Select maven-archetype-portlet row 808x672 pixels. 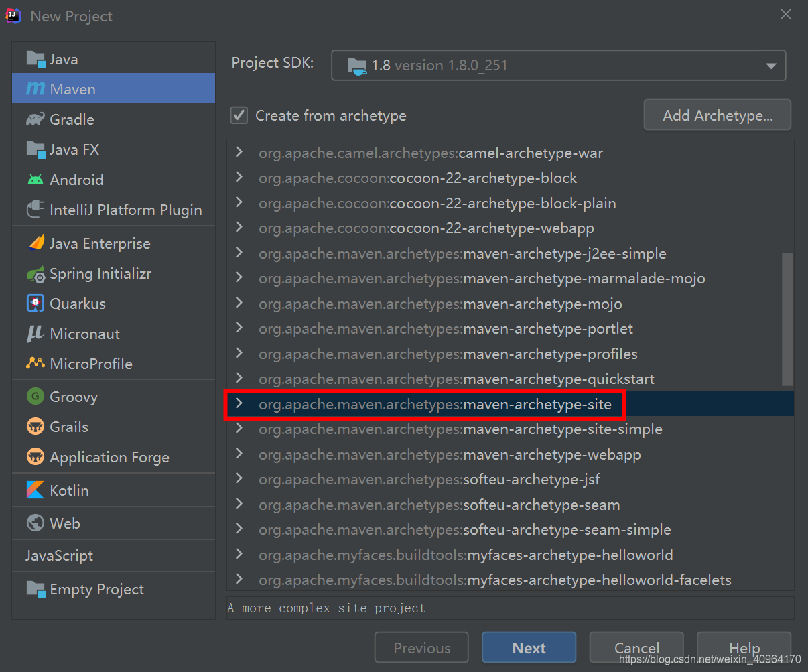[x=510, y=328]
